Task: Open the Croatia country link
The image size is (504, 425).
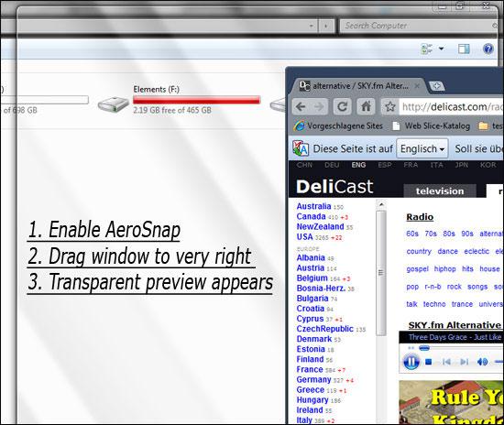Action: point(311,309)
